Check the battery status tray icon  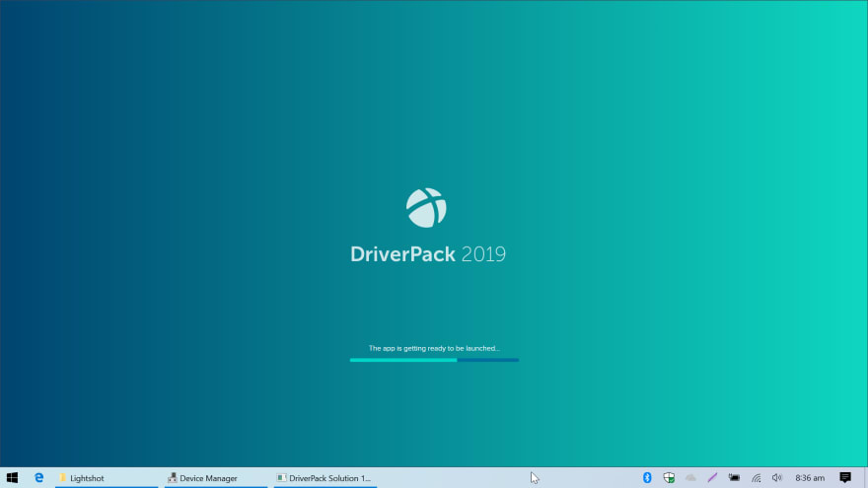click(x=734, y=477)
